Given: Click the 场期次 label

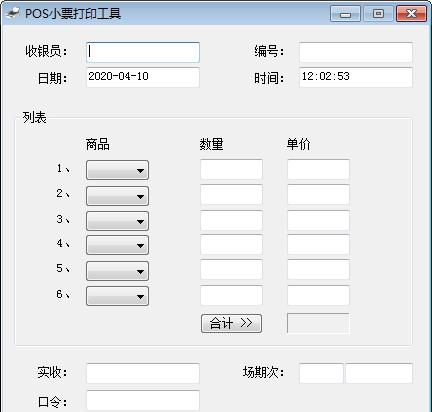Looking at the screenshot, I should [263, 372].
